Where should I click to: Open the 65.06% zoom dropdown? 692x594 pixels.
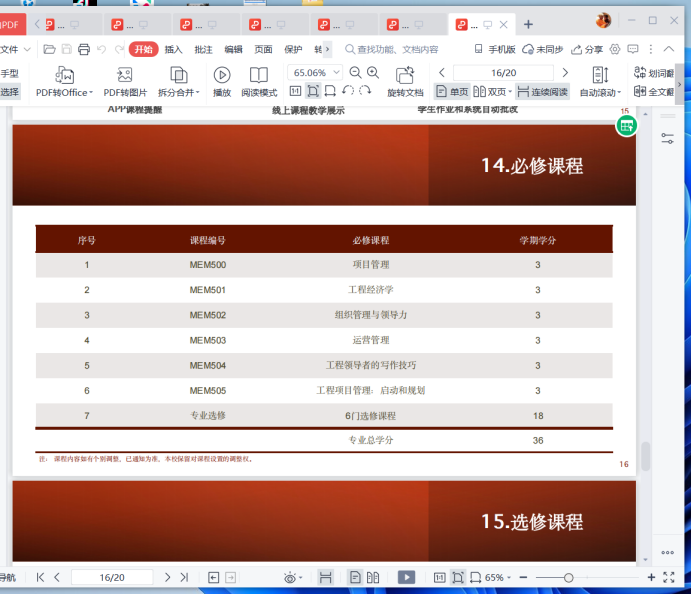(337, 72)
